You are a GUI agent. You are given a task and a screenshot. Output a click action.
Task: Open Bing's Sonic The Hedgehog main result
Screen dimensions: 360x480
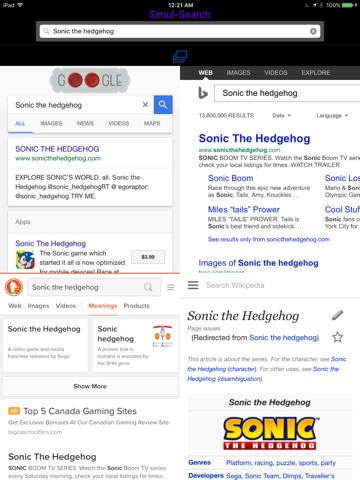[254, 138]
